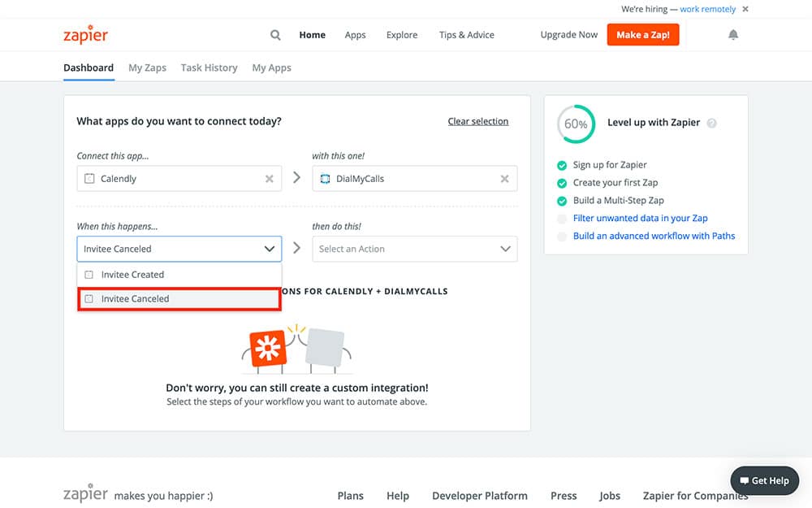The height and width of the screenshot is (508, 812).
Task: Dismiss the hiring banner
Action: point(745,9)
